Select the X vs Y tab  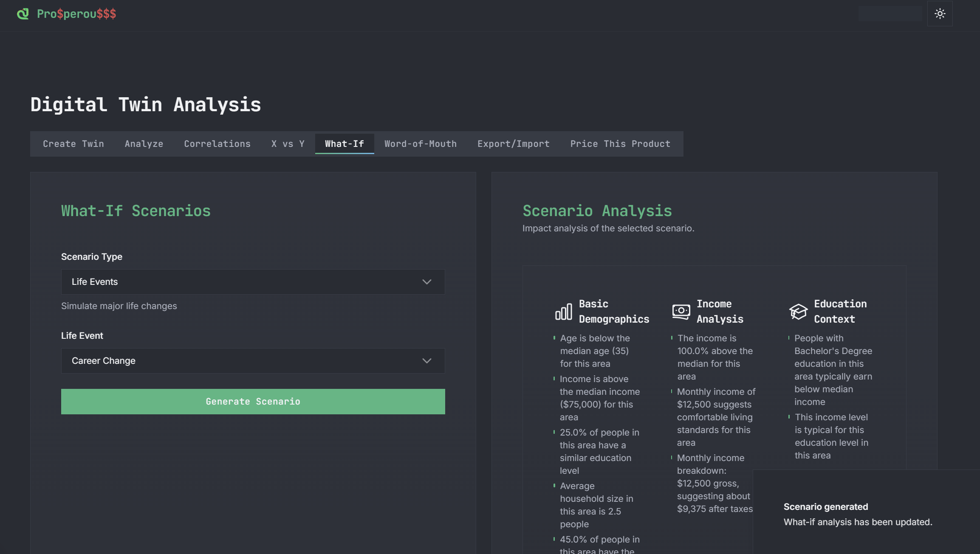(x=288, y=144)
